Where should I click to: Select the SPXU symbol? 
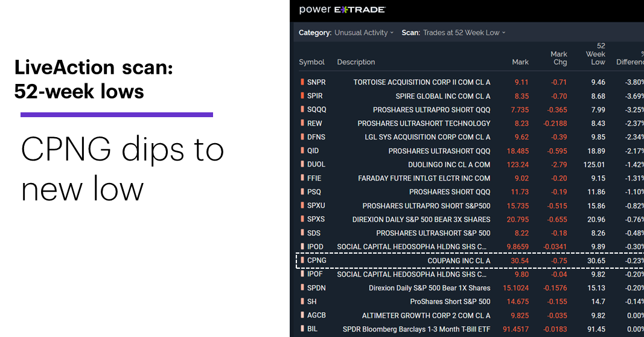pyautogui.click(x=316, y=205)
